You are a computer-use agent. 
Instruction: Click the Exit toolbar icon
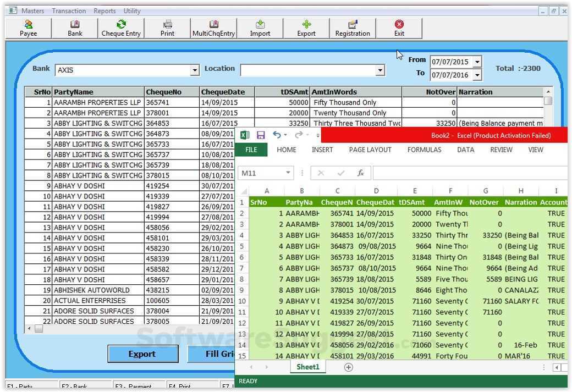point(399,27)
